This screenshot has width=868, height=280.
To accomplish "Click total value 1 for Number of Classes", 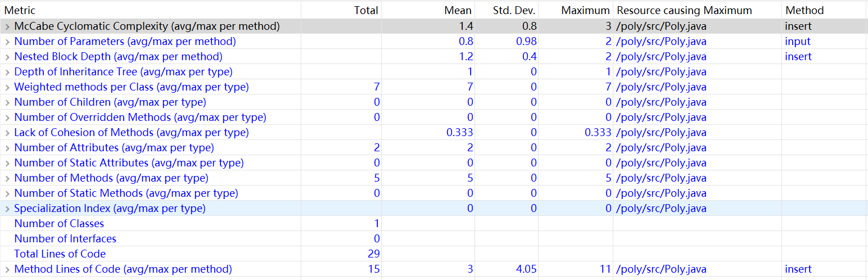I will (x=377, y=224).
